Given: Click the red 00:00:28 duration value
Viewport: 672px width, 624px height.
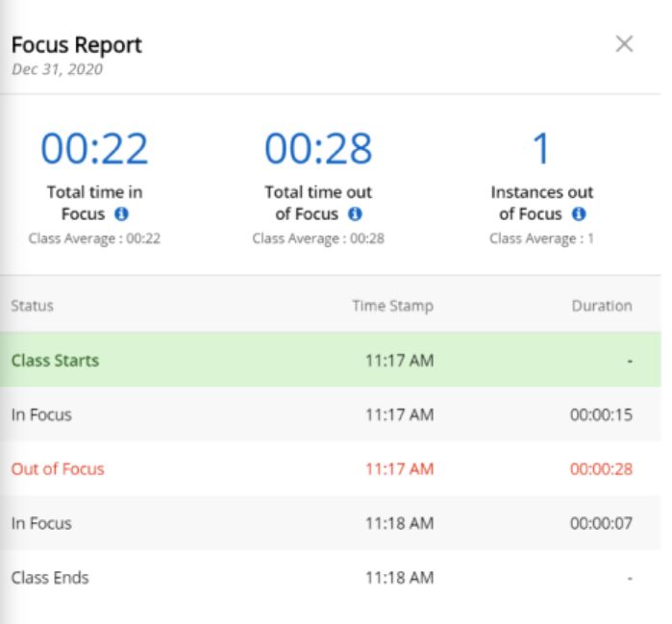Looking at the screenshot, I should point(602,470).
